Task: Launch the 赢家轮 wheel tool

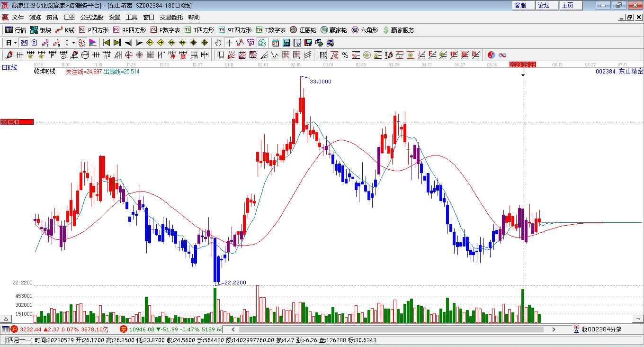Action: pyautogui.click(x=334, y=30)
